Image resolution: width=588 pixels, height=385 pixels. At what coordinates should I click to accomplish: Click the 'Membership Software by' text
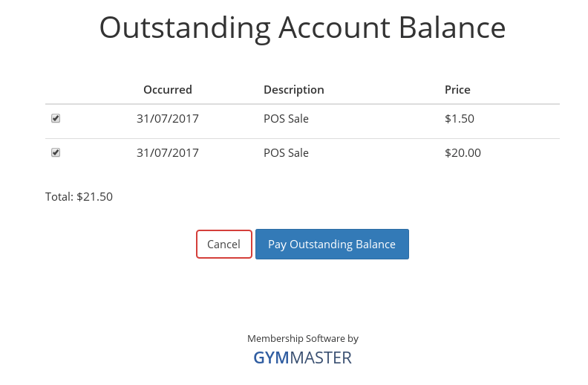(x=302, y=338)
